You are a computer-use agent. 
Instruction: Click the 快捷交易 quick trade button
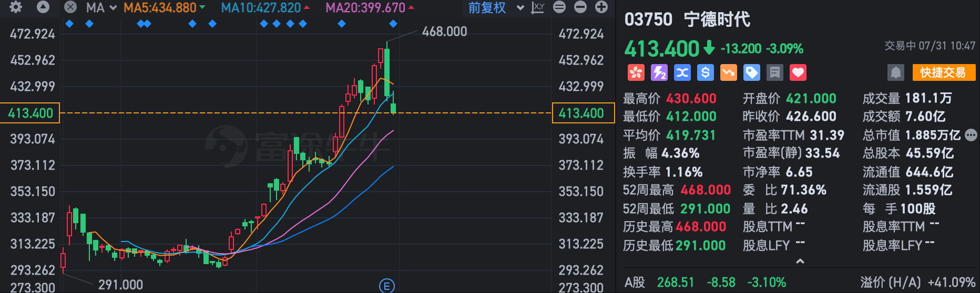coord(944,72)
